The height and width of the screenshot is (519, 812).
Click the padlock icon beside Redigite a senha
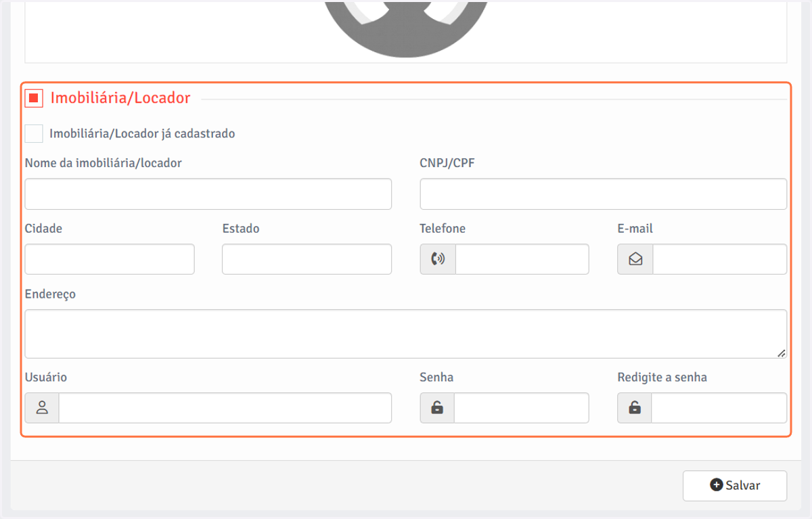(x=635, y=408)
